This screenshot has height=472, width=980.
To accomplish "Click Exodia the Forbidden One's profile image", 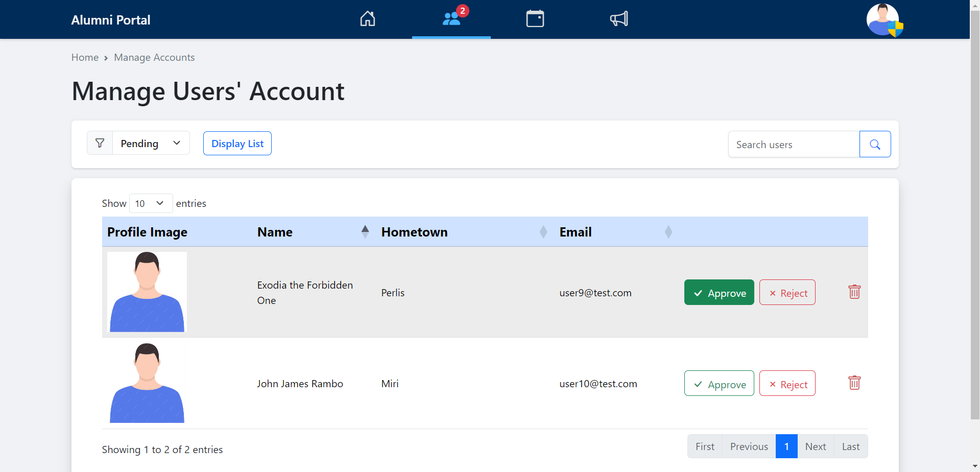I will pyautogui.click(x=147, y=292).
